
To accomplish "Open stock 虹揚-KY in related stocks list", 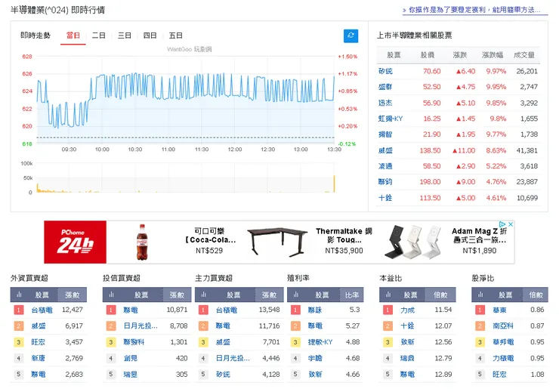I will 391,119.
